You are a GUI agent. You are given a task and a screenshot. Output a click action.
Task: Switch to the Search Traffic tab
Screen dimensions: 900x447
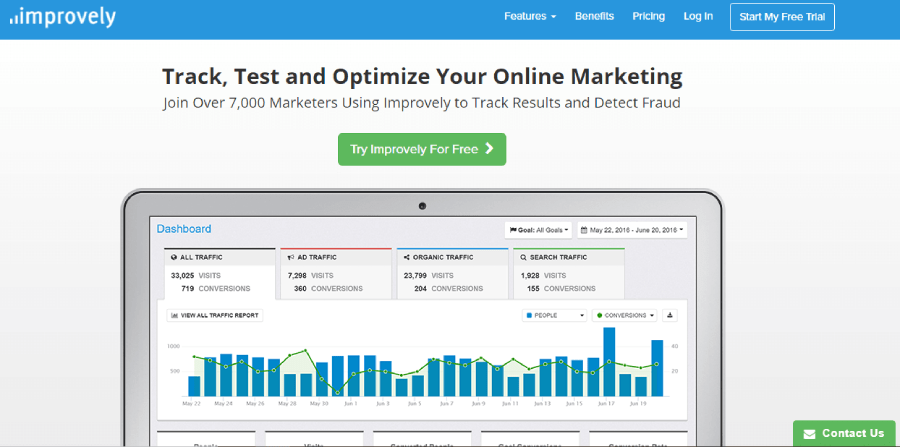coord(569,274)
